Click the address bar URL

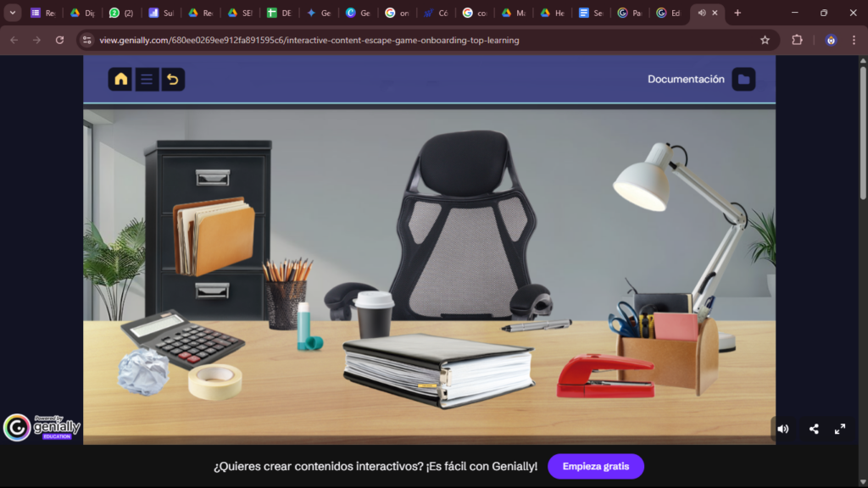tap(309, 40)
